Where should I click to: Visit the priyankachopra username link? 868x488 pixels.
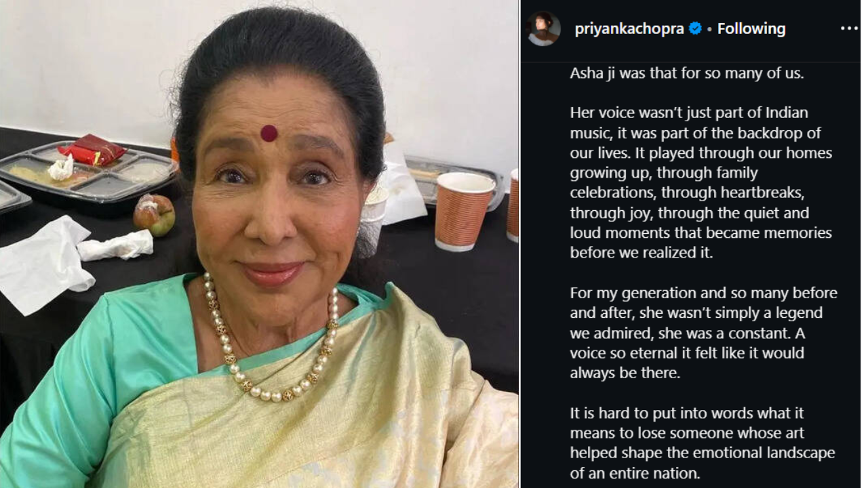(x=629, y=29)
